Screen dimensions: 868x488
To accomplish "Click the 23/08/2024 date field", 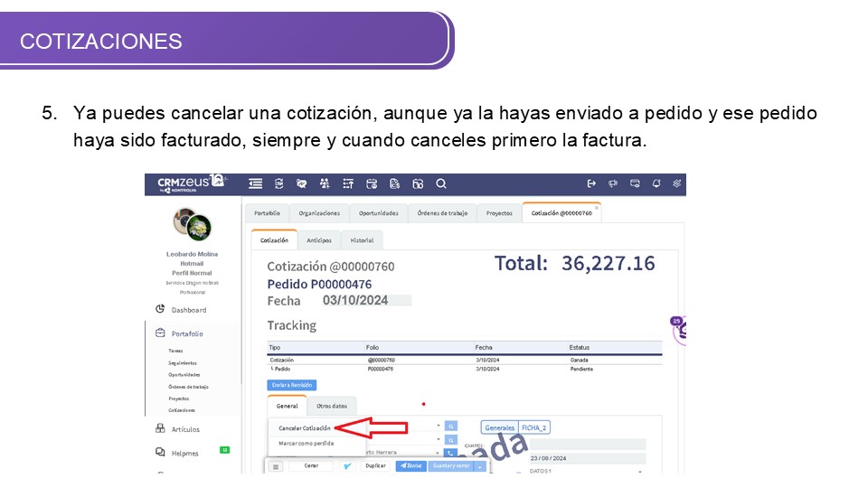I will pyautogui.click(x=588, y=458).
